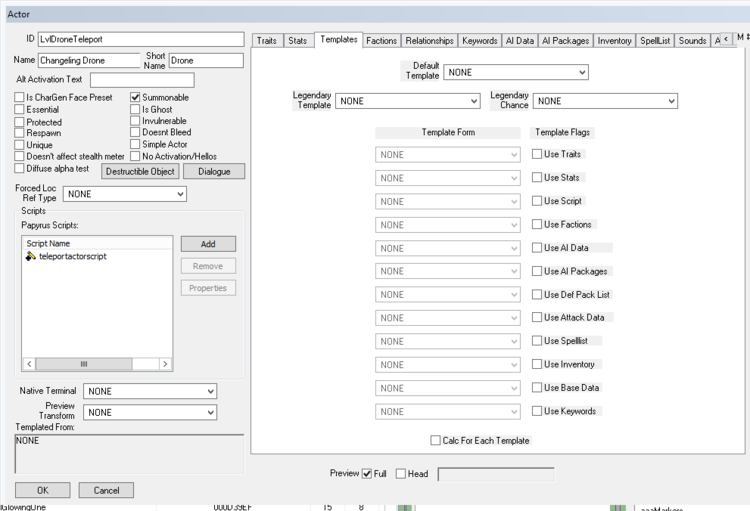Open Forced Loc Ref Type dropdown

coord(124,194)
